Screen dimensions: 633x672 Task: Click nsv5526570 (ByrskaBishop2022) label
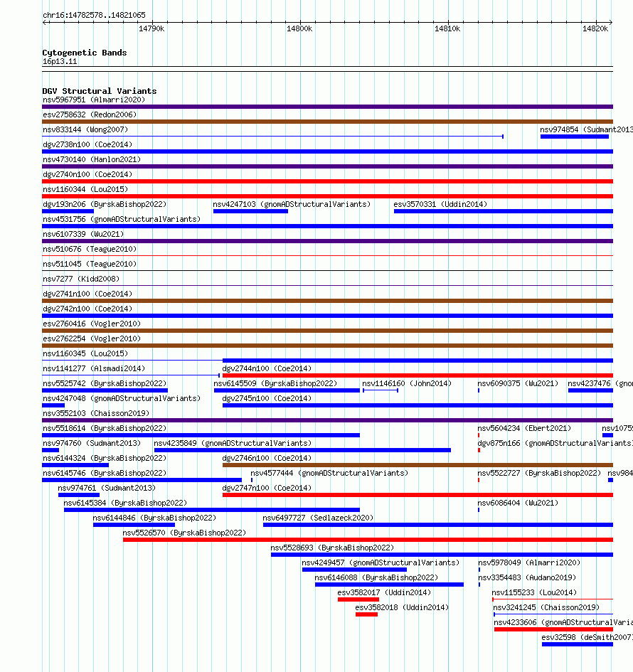185,533
